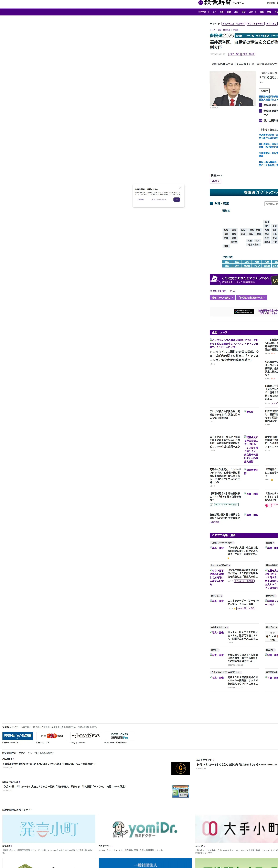Click The Japan News logo
Viewport: 278px width, 868px height.
click(86, 736)
